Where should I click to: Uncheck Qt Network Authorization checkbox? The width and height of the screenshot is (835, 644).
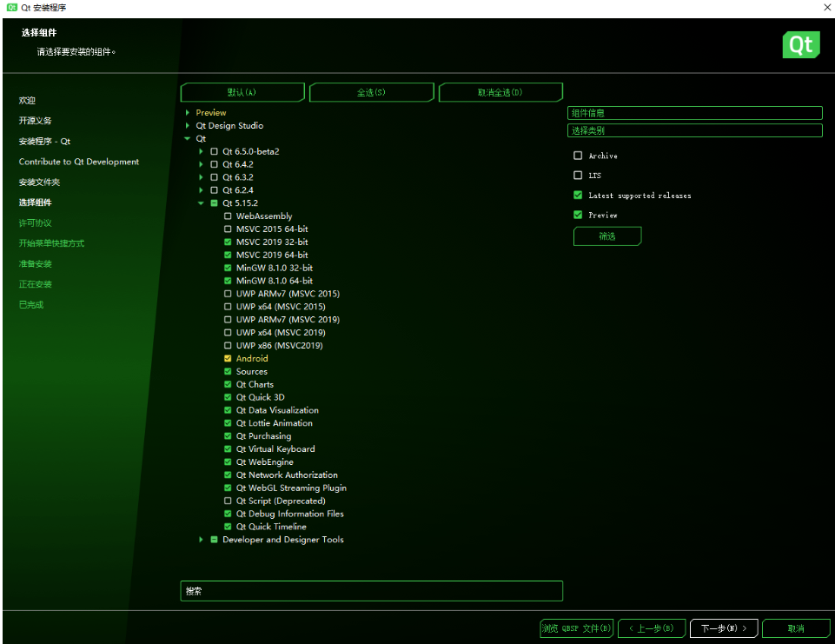(x=228, y=475)
